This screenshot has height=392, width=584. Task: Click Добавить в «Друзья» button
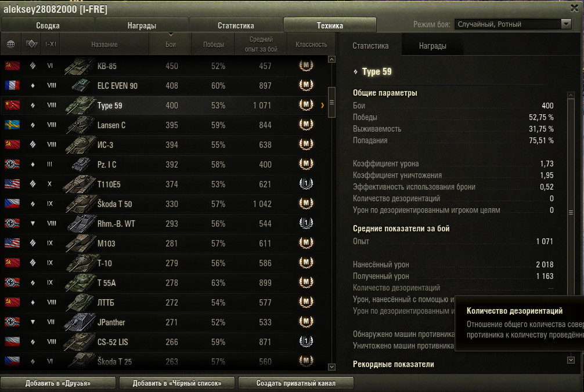point(58,383)
